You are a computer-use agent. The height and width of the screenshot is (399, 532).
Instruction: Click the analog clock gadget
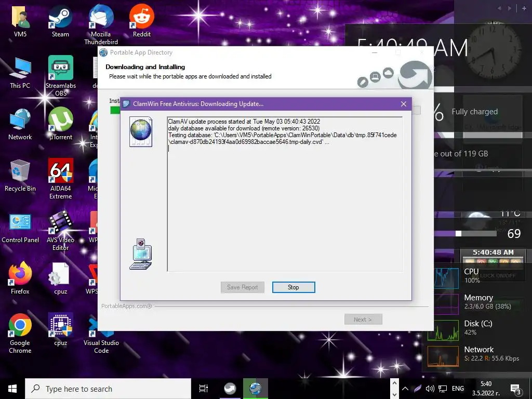(x=493, y=51)
